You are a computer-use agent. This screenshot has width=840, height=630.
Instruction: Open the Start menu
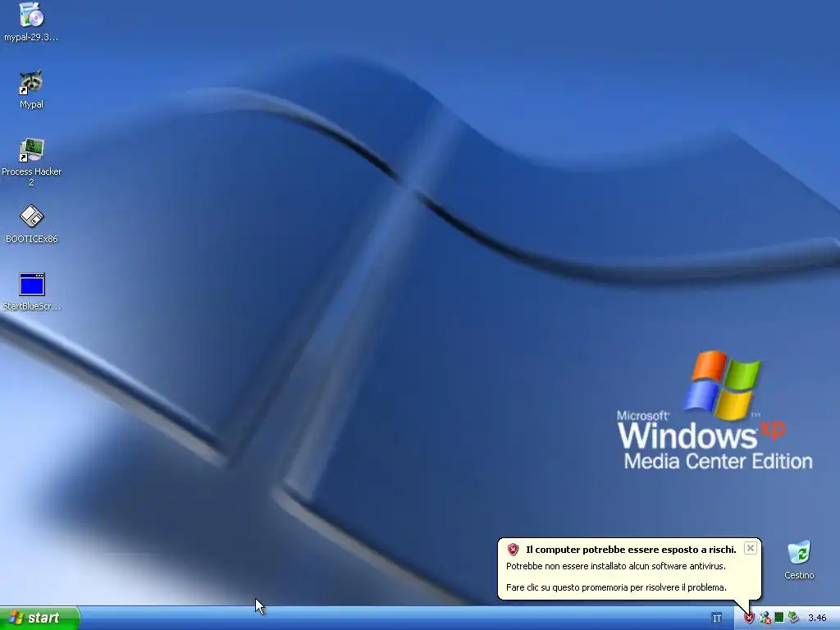[39, 618]
